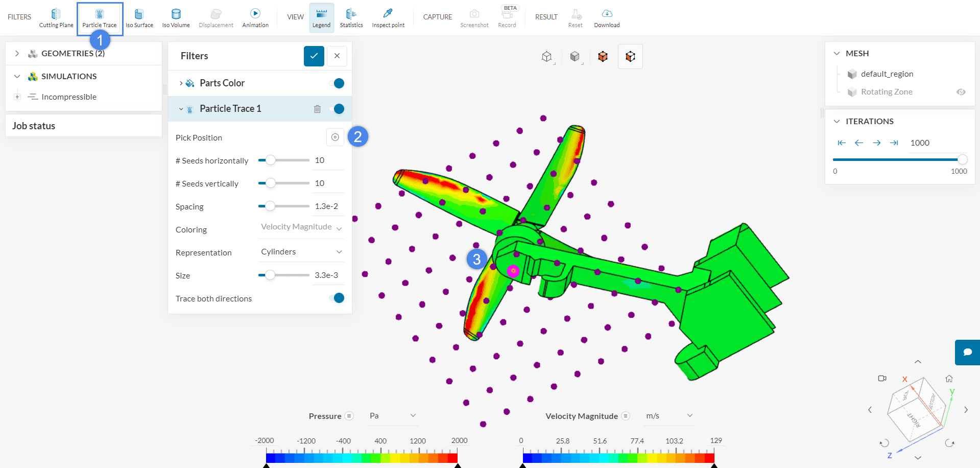Image resolution: width=980 pixels, height=468 pixels.
Task: Confirm filters with the checkmark button
Action: click(x=314, y=56)
